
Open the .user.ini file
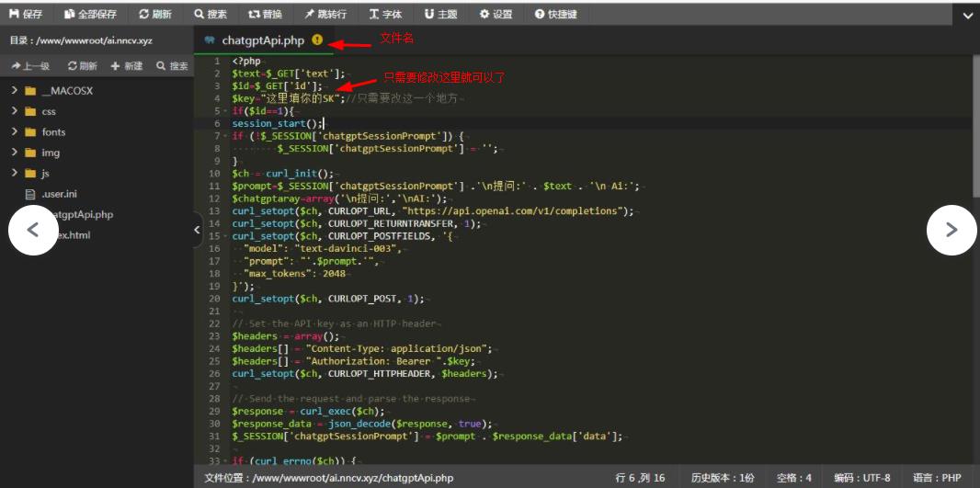point(58,194)
